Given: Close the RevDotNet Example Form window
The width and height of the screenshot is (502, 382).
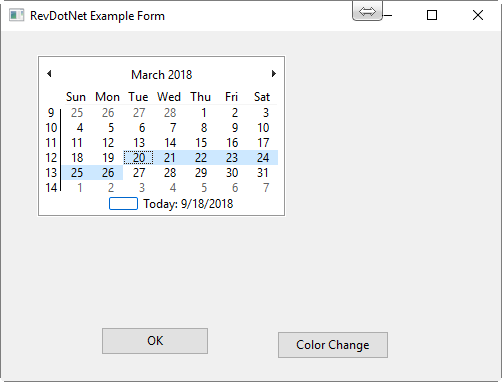Looking at the screenshot, I should point(478,15).
